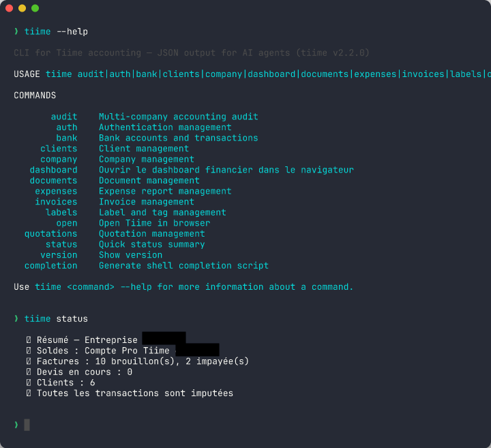Click the red close window button
The width and height of the screenshot is (491, 448).
point(9,8)
